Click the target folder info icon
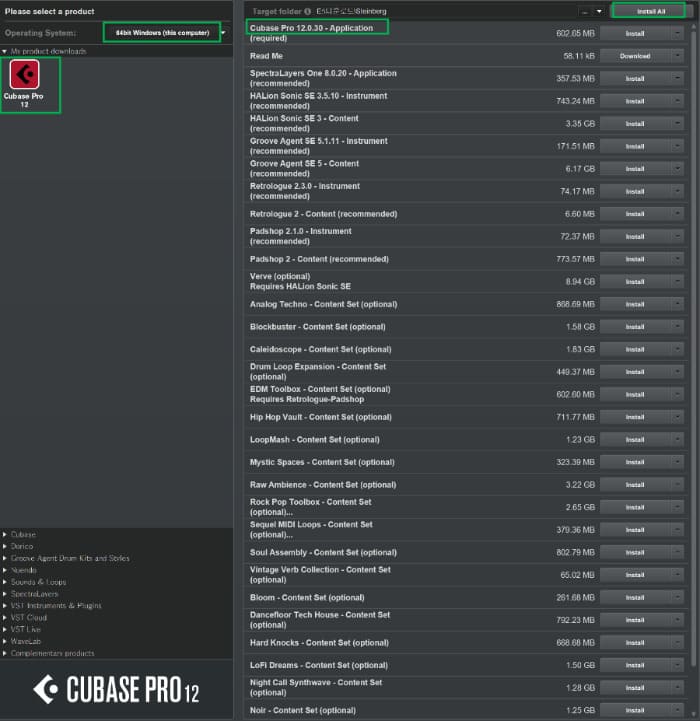The image size is (700, 721). click(x=307, y=11)
